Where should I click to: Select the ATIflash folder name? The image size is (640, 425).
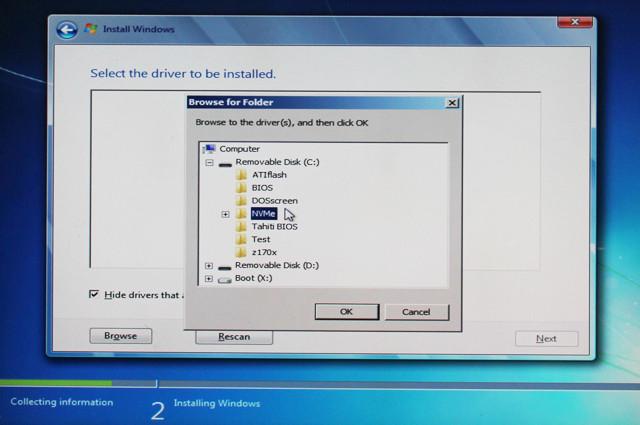click(269, 175)
